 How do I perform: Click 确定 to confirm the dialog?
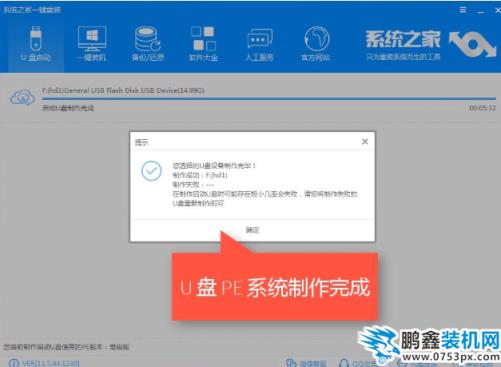[252, 230]
